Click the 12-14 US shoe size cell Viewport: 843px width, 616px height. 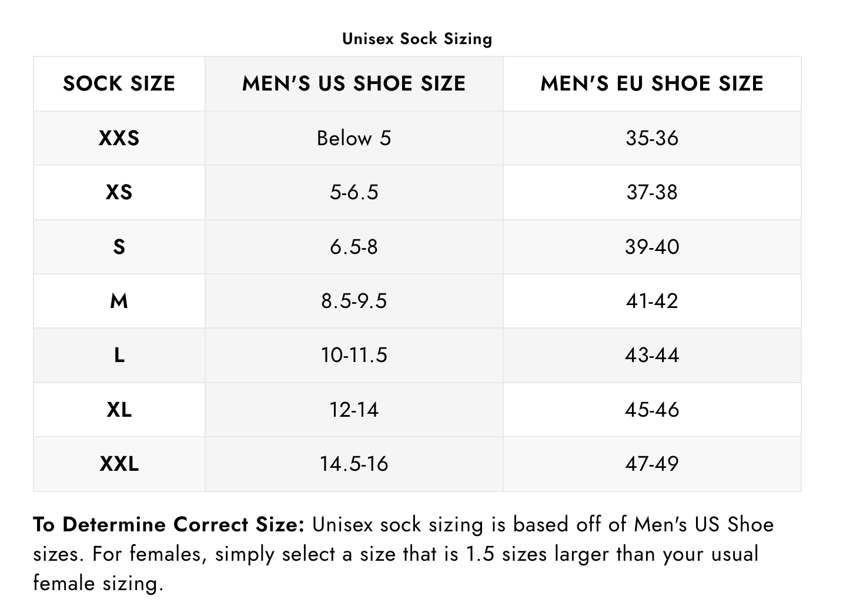point(353,410)
